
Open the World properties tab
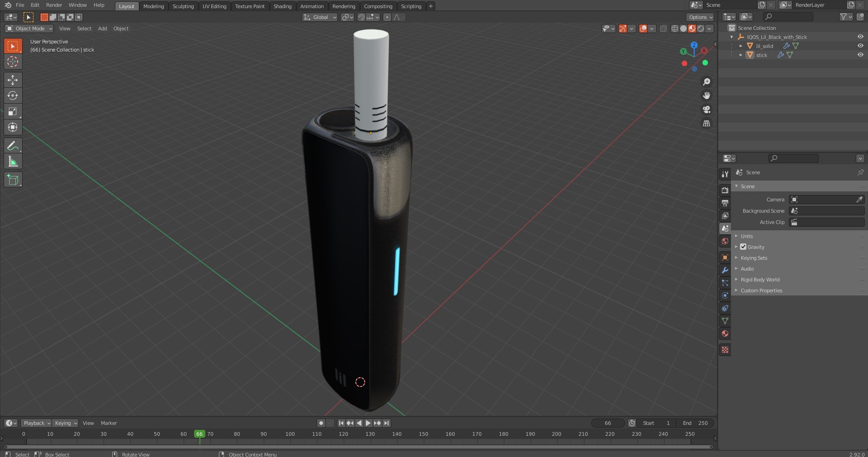(725, 241)
